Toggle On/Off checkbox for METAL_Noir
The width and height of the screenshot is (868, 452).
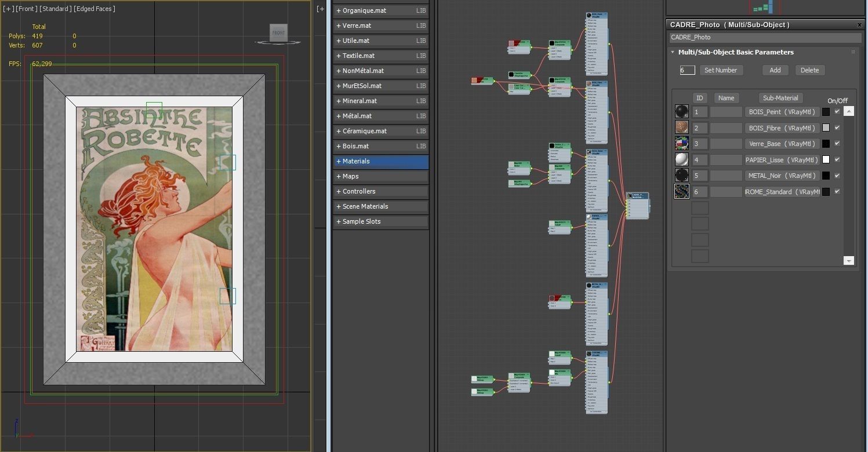837,176
